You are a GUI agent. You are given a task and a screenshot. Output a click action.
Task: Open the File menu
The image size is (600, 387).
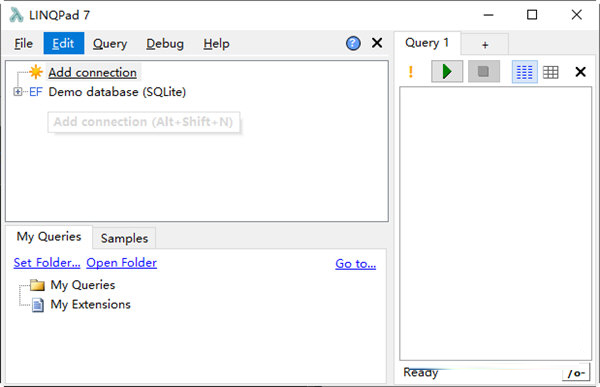click(x=23, y=44)
